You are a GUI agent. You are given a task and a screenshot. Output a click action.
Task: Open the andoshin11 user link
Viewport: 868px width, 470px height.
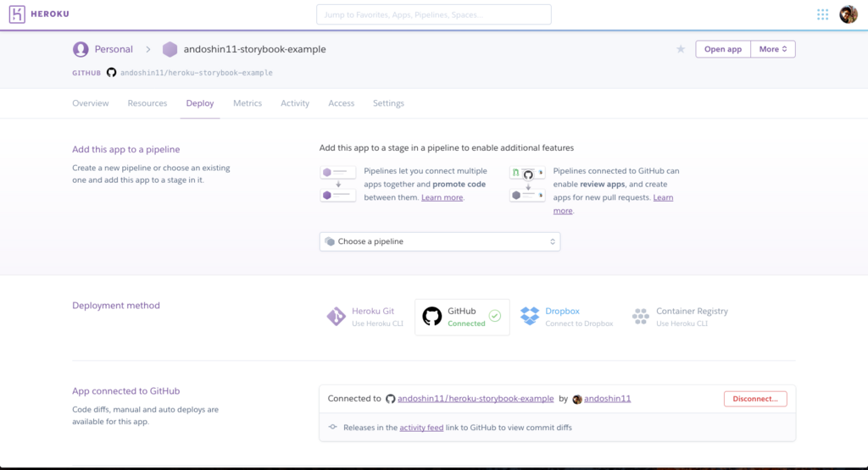pos(607,399)
